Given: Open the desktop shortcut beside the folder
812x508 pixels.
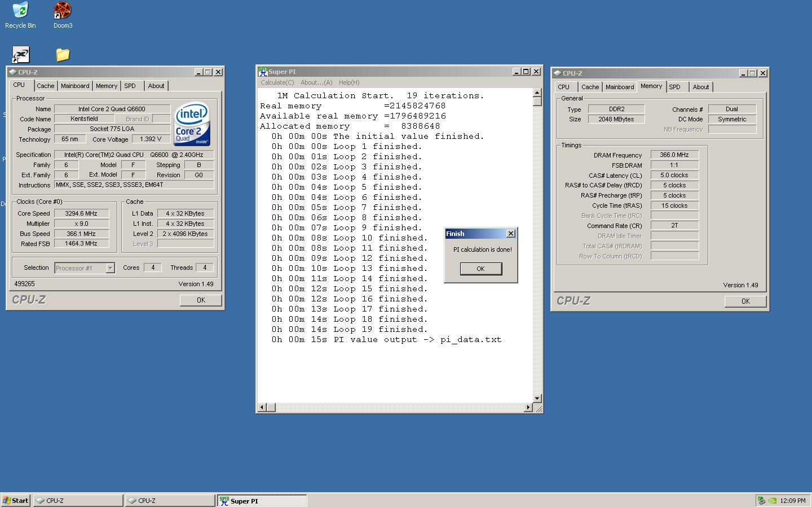Looking at the screenshot, I should pos(20,55).
